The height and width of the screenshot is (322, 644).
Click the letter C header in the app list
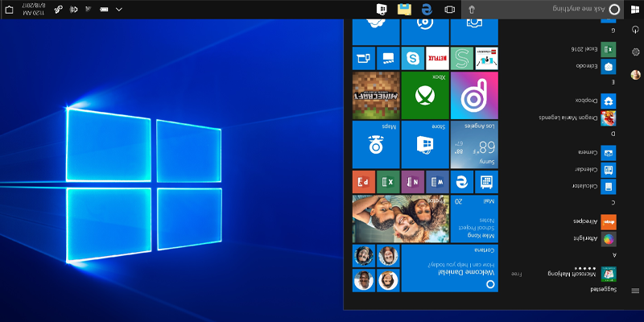pyautogui.click(x=613, y=203)
